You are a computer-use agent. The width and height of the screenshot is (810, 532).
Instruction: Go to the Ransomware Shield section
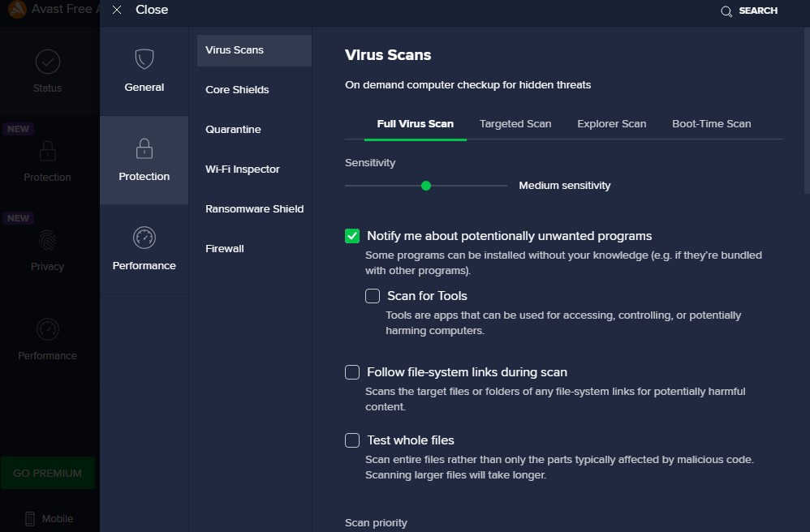254,209
